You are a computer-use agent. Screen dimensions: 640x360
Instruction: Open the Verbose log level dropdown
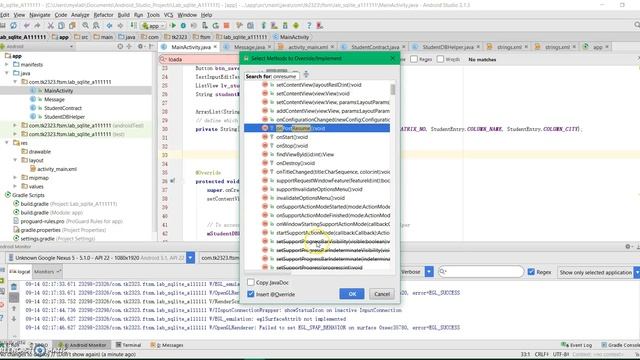click(429, 272)
